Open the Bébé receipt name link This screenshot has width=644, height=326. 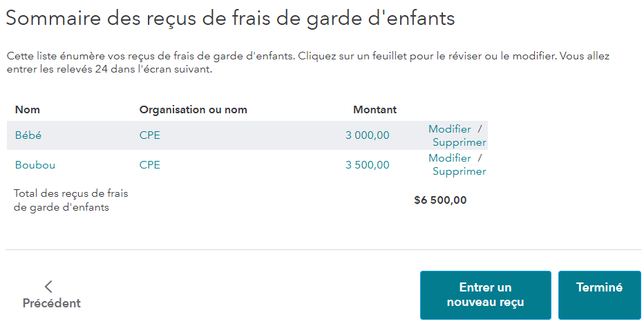[x=28, y=135]
